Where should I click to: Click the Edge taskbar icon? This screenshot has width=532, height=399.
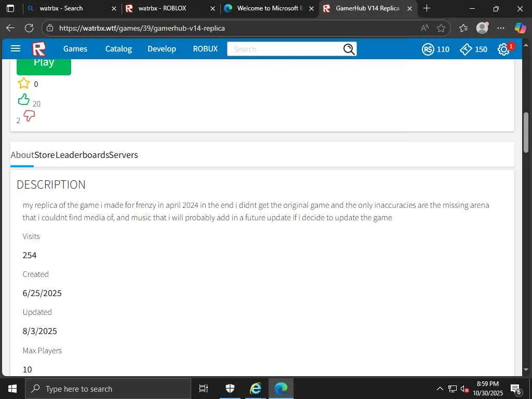click(x=281, y=389)
